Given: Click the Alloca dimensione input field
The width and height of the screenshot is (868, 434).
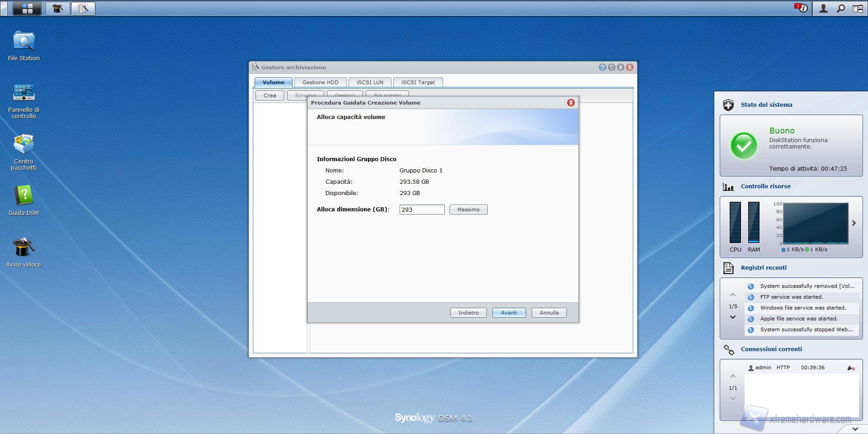Looking at the screenshot, I should pos(421,210).
